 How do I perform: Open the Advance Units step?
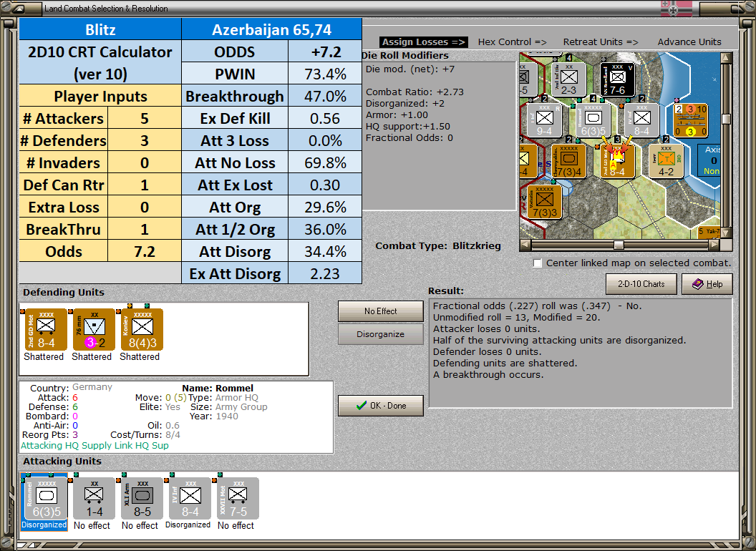(x=689, y=42)
